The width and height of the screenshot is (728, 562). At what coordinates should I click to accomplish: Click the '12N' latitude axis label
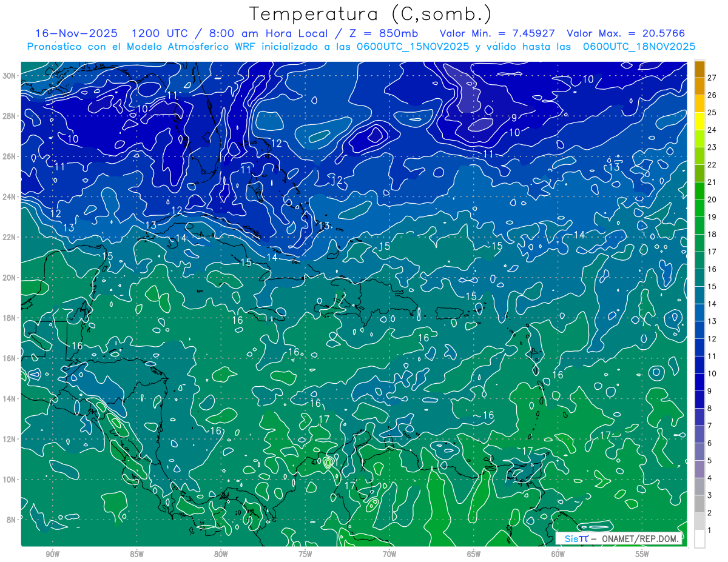click(x=10, y=439)
